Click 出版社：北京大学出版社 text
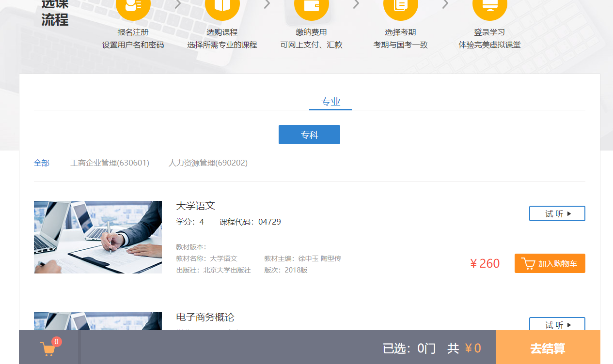613x364 pixels. pos(213,270)
